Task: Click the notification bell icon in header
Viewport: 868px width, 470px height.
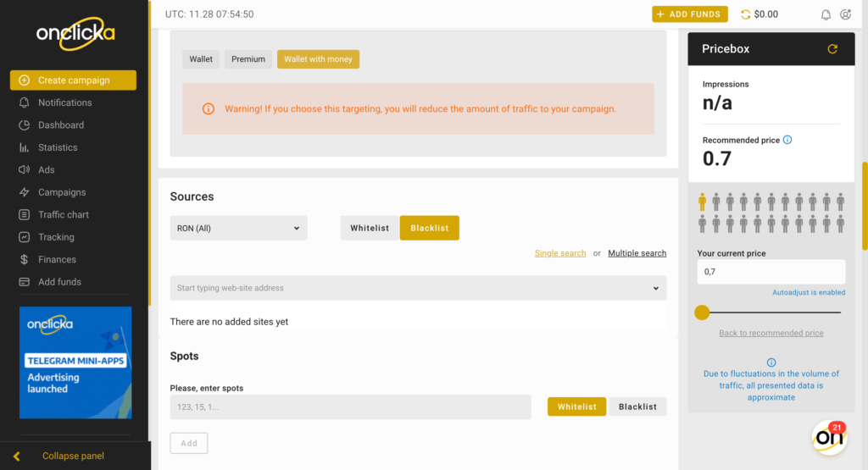Action: coord(826,14)
